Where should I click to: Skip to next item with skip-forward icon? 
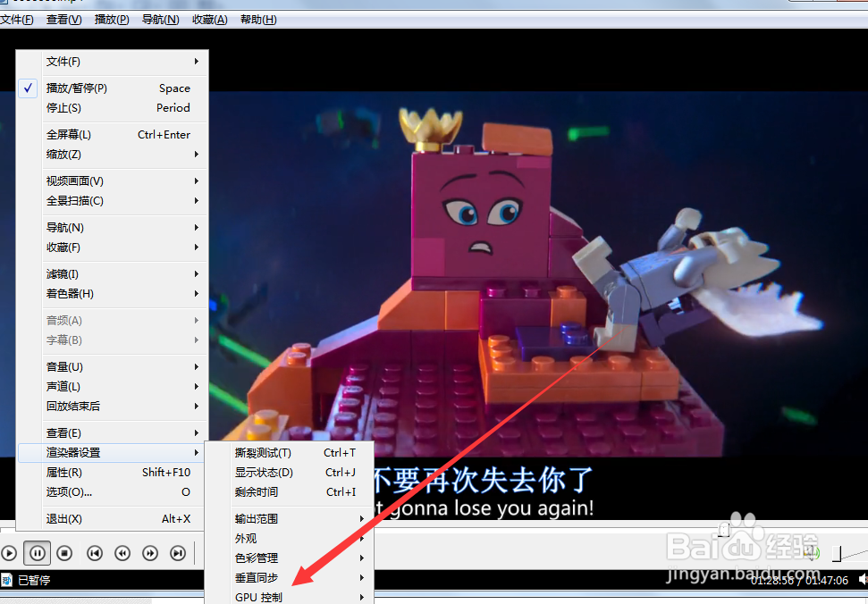click(177, 553)
